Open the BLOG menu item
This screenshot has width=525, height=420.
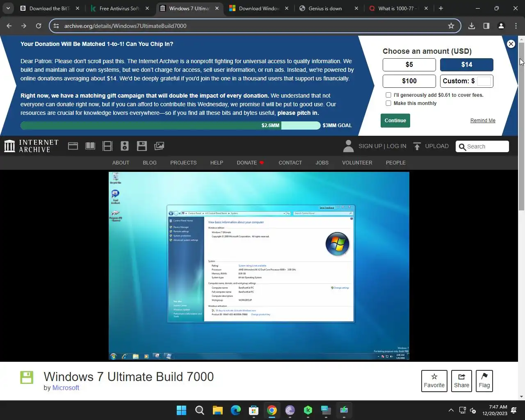(150, 163)
